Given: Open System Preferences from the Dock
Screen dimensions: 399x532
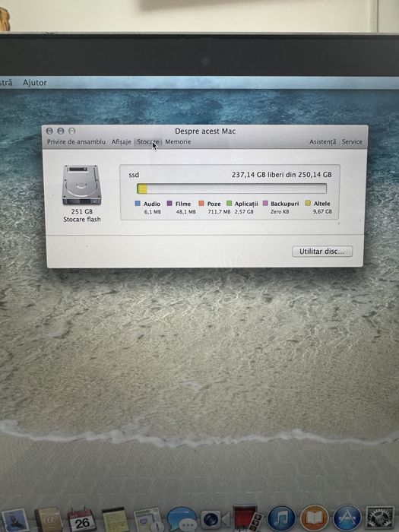Looking at the screenshot, I should (x=380, y=519).
